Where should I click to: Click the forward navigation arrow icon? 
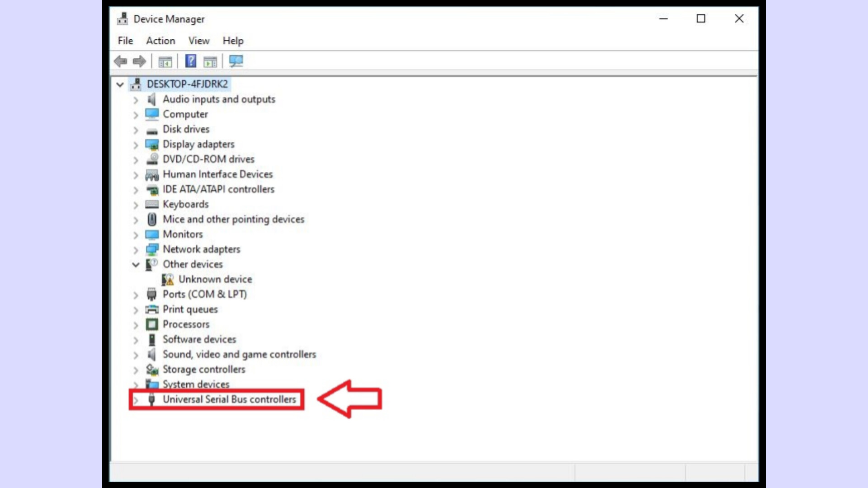pos(138,61)
